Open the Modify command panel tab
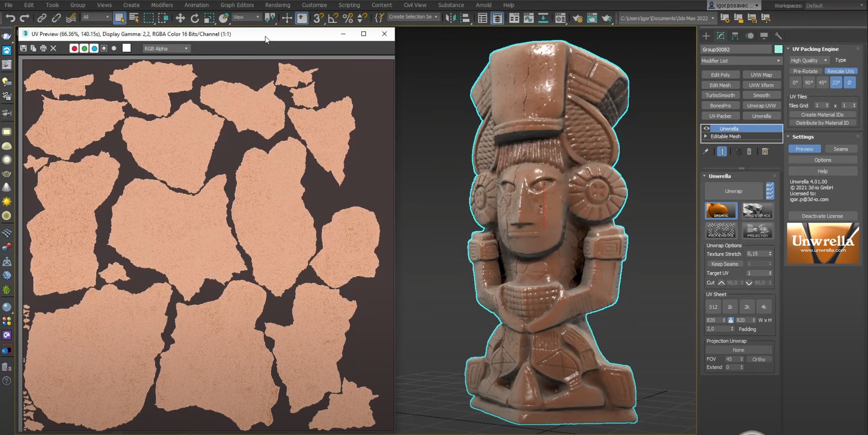 coord(720,36)
